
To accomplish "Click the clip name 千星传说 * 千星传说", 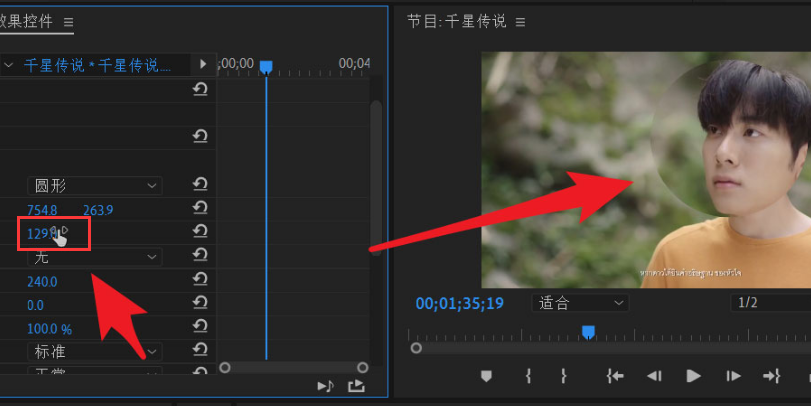I will click(x=97, y=65).
